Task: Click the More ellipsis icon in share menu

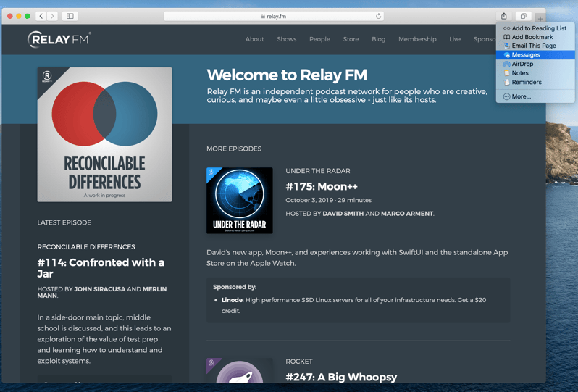Action: click(507, 96)
